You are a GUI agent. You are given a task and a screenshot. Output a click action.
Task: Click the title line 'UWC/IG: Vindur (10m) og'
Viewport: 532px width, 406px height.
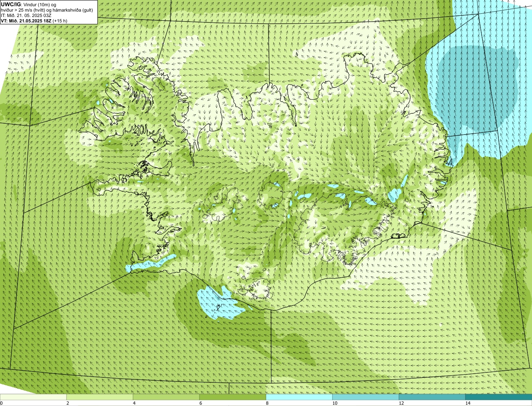(30, 4)
